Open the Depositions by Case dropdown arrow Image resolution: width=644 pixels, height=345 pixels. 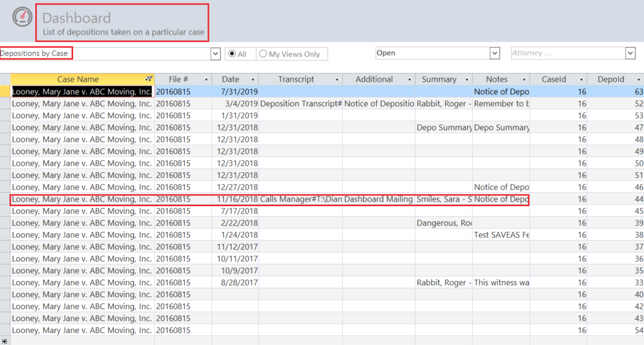pyautogui.click(x=216, y=54)
